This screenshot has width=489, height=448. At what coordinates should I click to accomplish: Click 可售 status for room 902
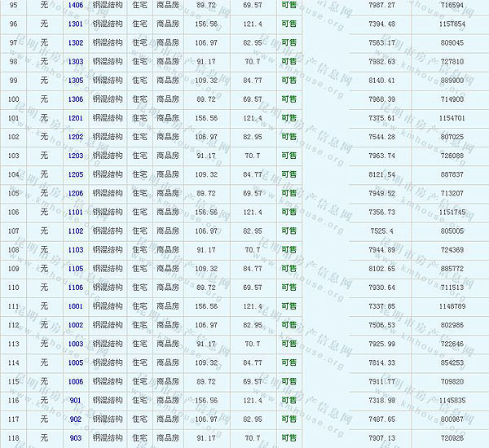[289, 419]
